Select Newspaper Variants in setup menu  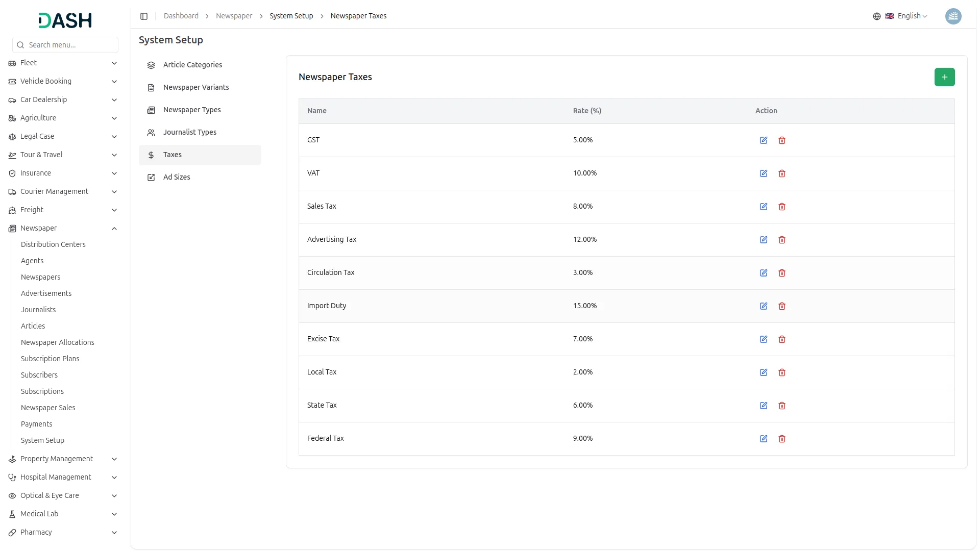point(196,87)
